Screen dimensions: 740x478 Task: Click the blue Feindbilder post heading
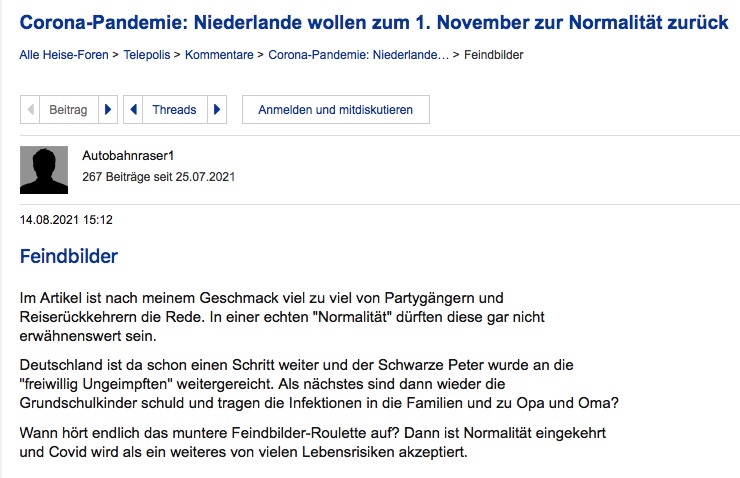click(69, 256)
